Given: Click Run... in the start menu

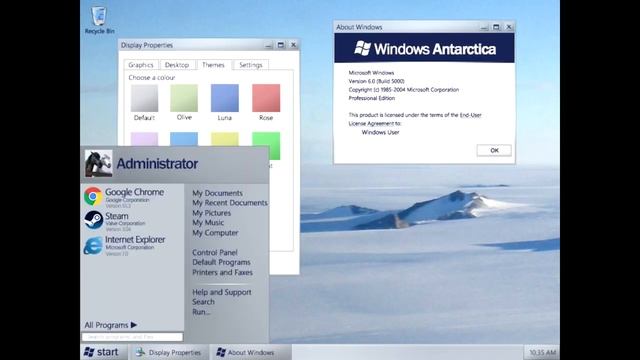Looking at the screenshot, I should coord(201,312).
